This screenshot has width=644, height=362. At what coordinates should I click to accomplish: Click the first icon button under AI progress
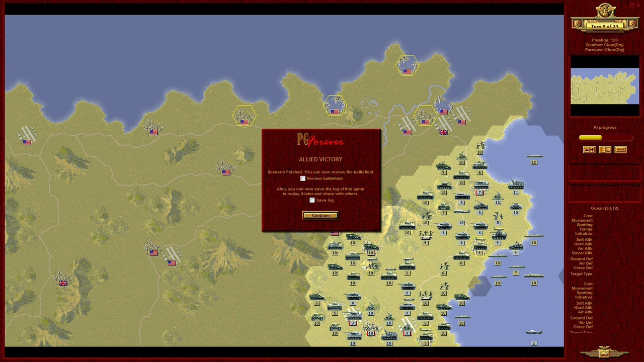[x=589, y=149]
